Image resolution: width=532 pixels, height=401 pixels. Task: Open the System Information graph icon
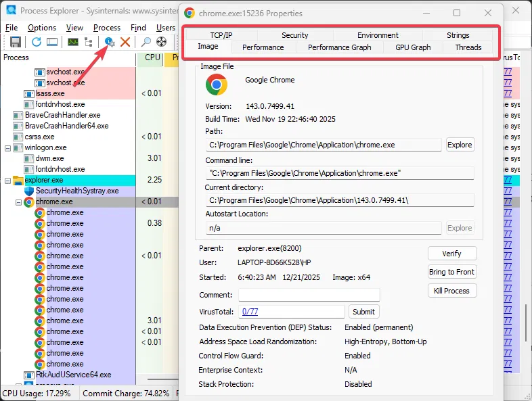coord(72,42)
